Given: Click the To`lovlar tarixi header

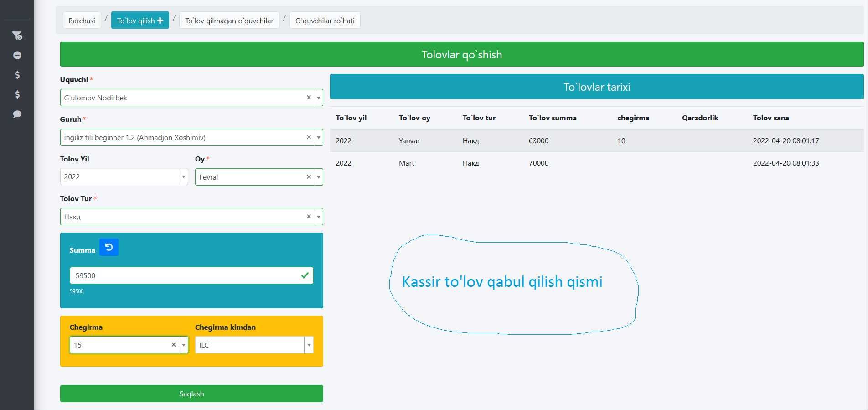Looking at the screenshot, I should pos(597,87).
